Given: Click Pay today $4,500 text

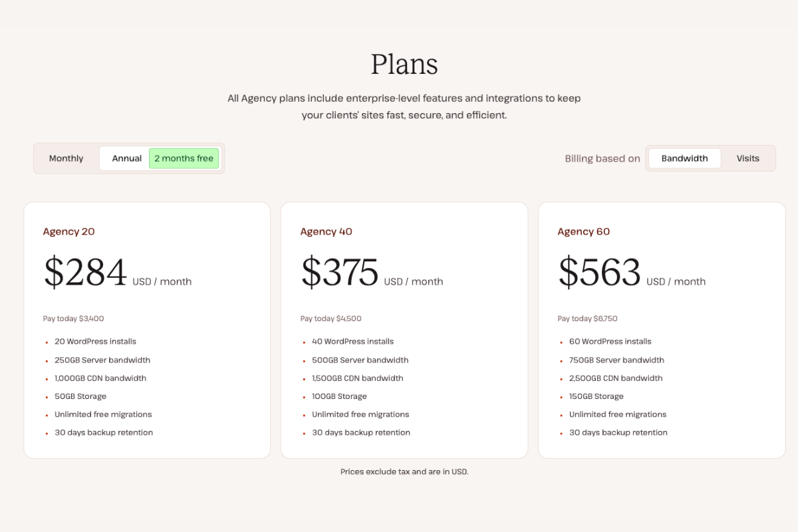Looking at the screenshot, I should [x=331, y=319].
